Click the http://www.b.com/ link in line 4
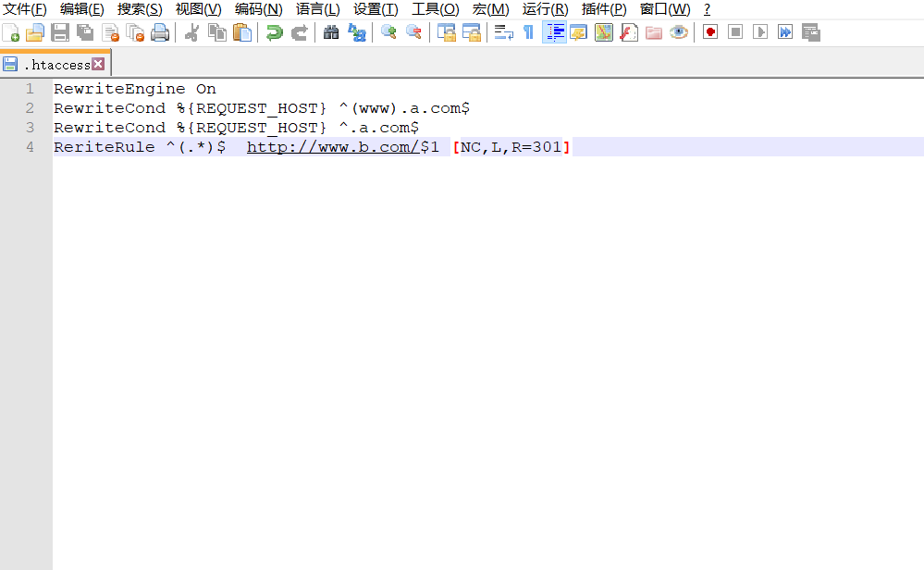Screen dimensions: 924x570 coord(333,147)
